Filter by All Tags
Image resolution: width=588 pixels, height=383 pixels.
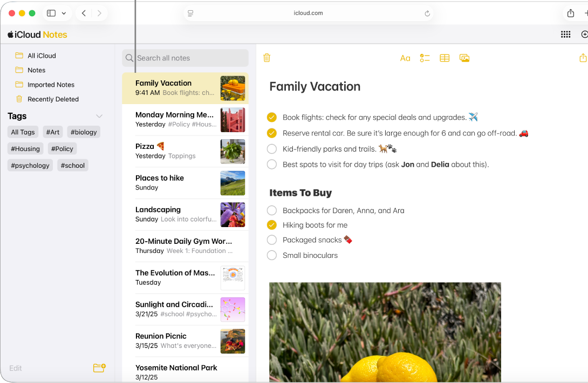[23, 132]
